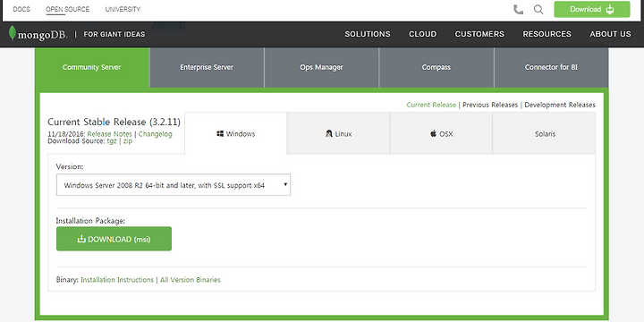
Task: Download source as zip
Action: (128, 141)
